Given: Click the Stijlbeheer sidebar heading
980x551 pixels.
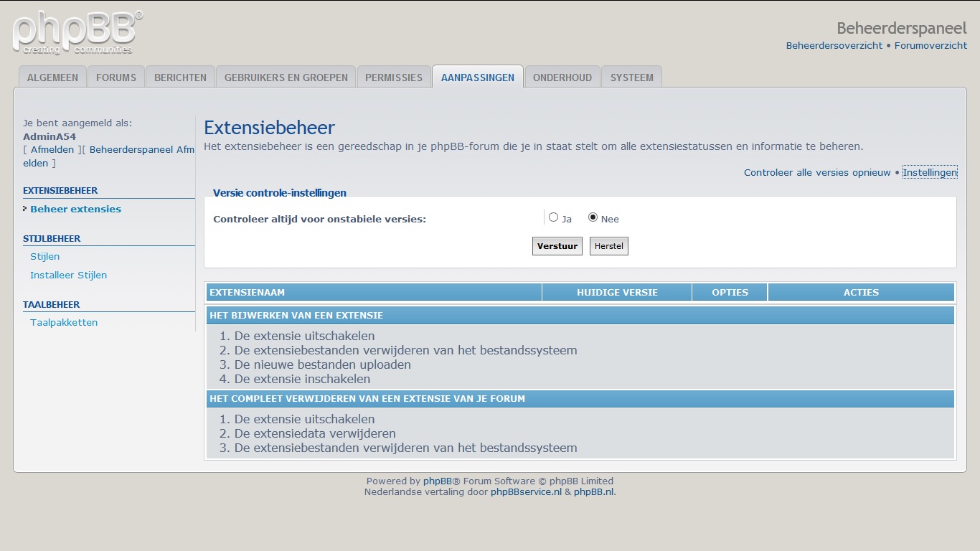Looking at the screenshot, I should point(52,238).
